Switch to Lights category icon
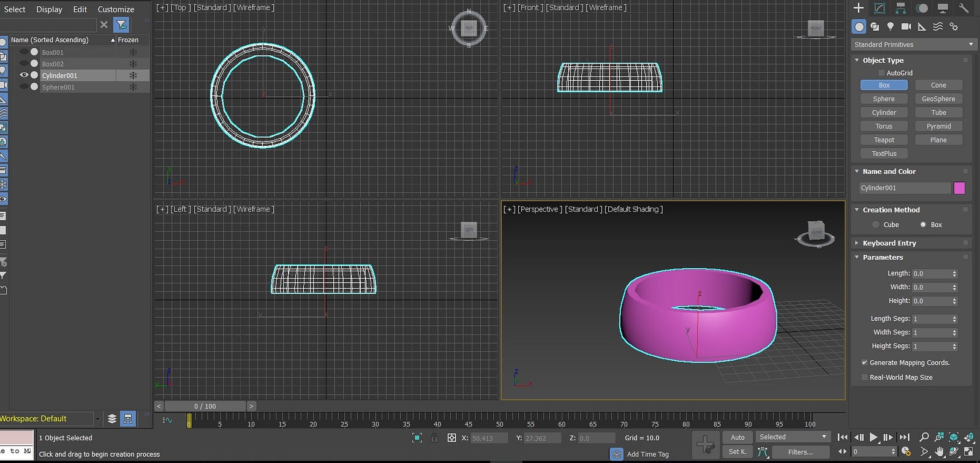The width and height of the screenshot is (980, 463). [890, 26]
